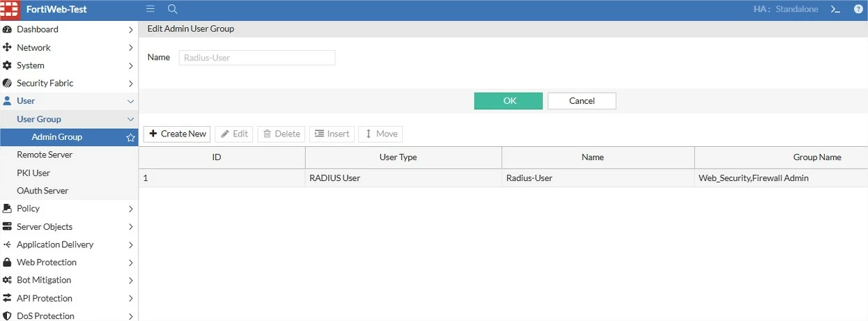The image size is (868, 321).
Task: Click the Bot Mitigation icon
Action: click(8, 280)
